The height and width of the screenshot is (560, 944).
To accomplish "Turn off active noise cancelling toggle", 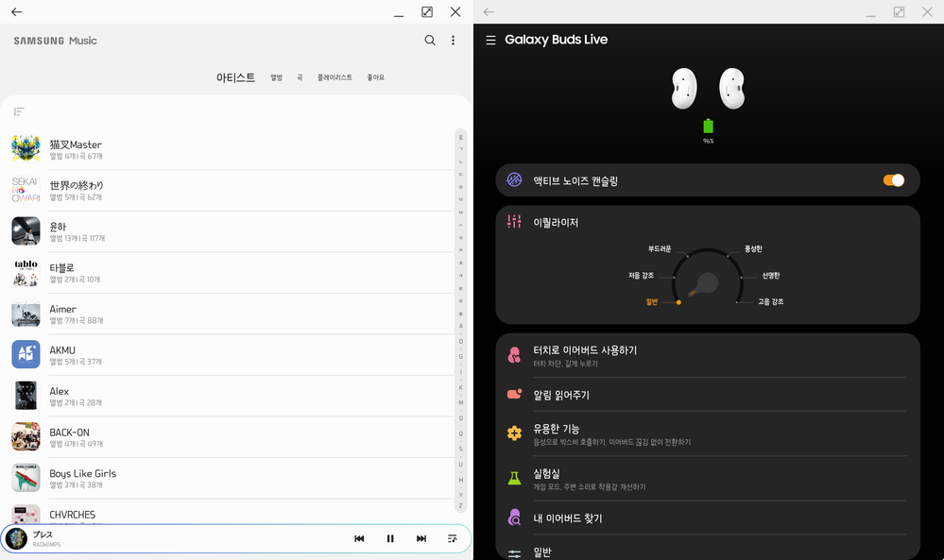I will (893, 179).
